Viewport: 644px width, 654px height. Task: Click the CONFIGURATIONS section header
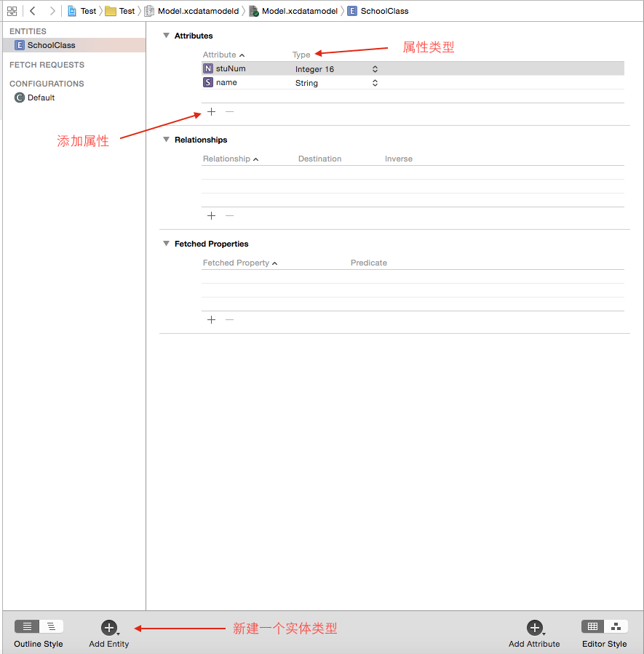point(47,84)
